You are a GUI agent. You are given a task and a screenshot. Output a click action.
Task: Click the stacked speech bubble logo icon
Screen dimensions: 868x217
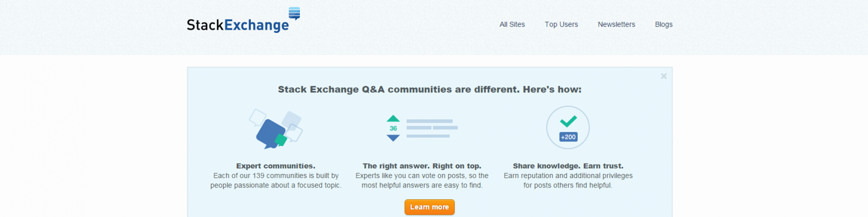[294, 13]
